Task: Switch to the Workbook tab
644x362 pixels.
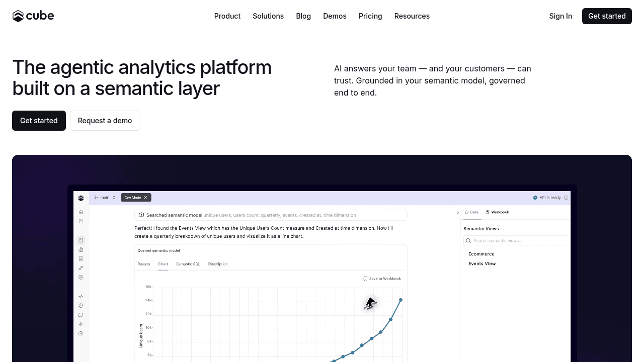Action: 497,212
